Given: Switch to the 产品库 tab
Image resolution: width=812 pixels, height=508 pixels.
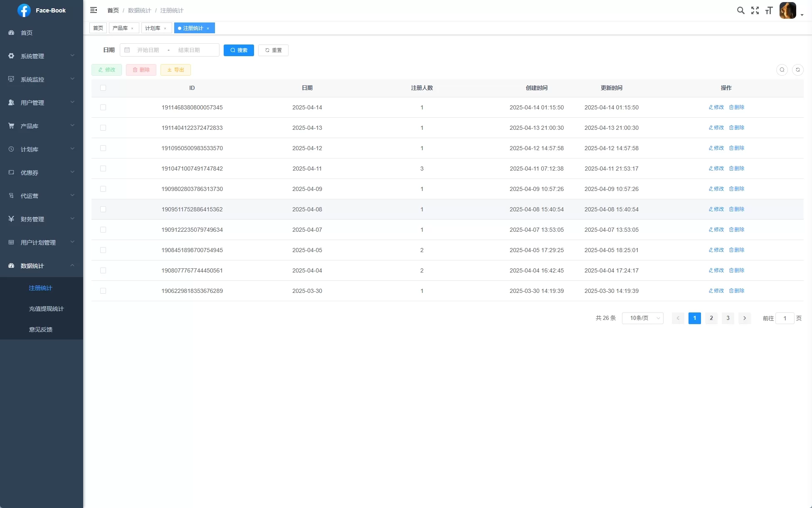Looking at the screenshot, I should tap(120, 28).
